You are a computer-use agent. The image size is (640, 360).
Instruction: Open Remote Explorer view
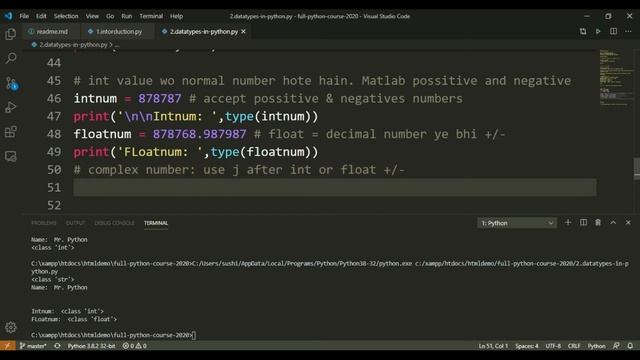click(x=11, y=156)
